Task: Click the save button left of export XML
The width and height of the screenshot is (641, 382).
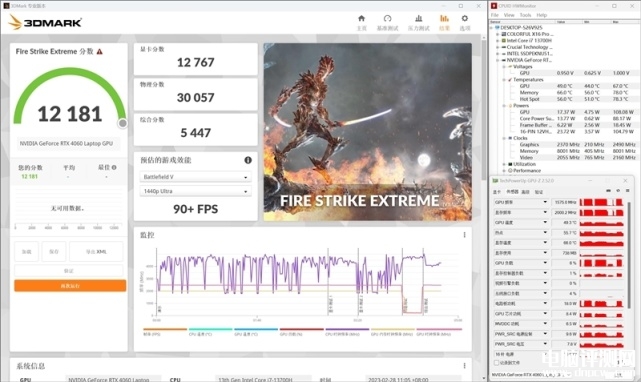Action: pyautogui.click(x=54, y=252)
